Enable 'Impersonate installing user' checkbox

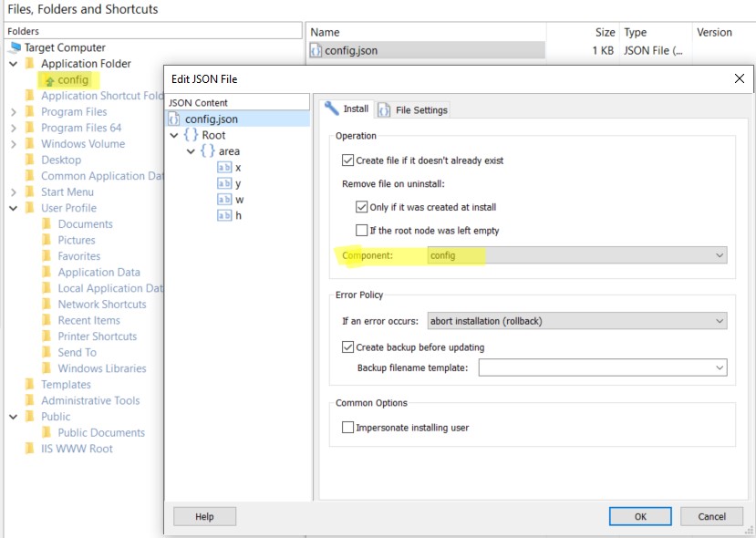click(x=347, y=427)
